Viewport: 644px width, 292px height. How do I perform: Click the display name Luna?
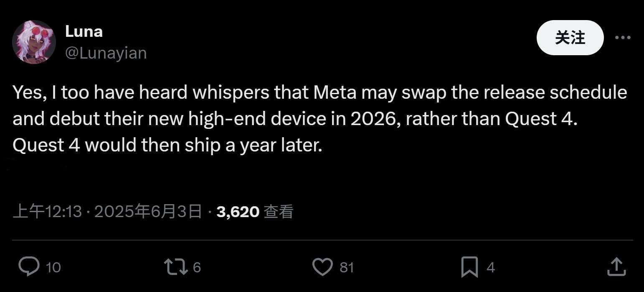(x=84, y=31)
